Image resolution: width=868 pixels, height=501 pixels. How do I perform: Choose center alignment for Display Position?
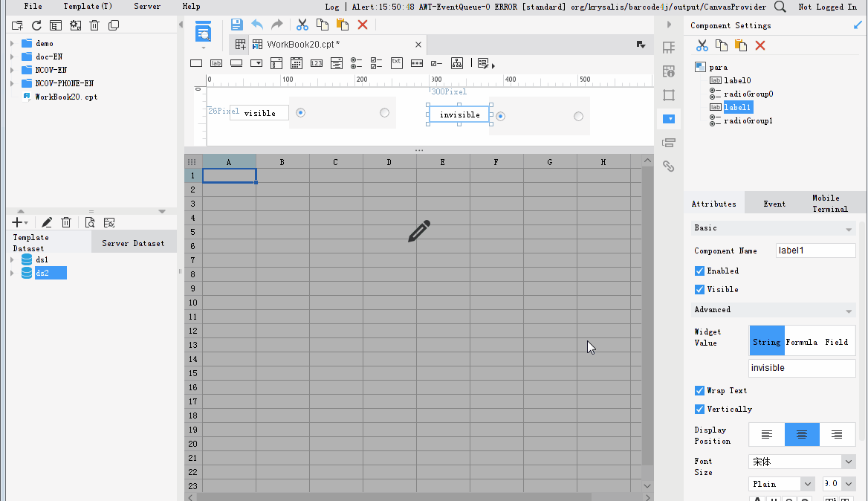pos(802,434)
